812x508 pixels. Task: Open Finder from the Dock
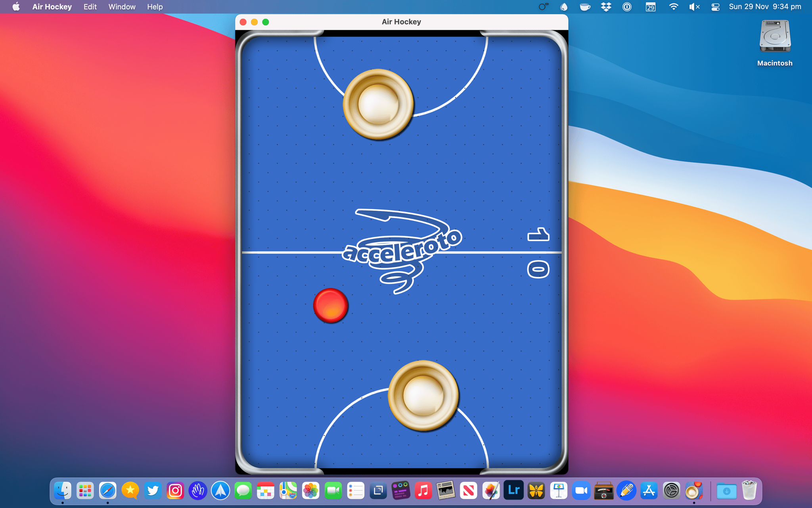click(x=63, y=491)
